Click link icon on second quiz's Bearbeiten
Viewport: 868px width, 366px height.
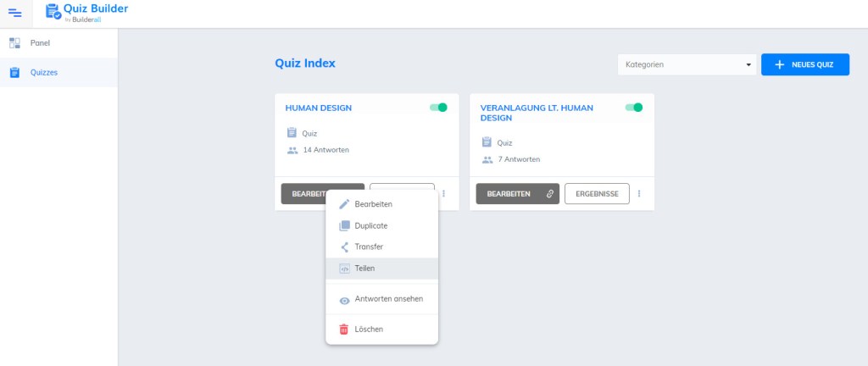549,194
